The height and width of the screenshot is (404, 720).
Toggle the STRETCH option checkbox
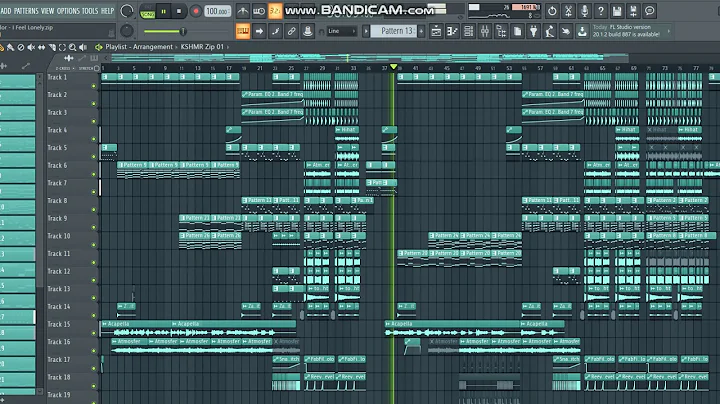point(96,68)
